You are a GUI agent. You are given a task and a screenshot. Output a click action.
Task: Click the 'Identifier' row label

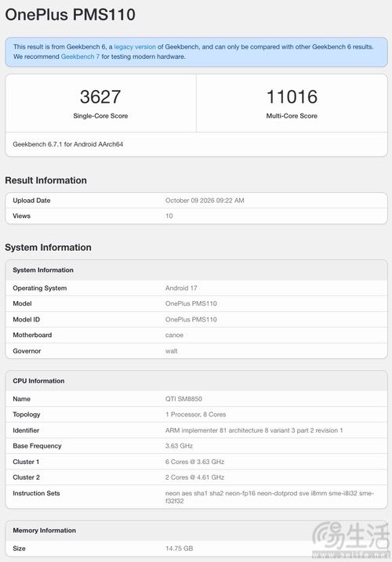click(x=26, y=430)
